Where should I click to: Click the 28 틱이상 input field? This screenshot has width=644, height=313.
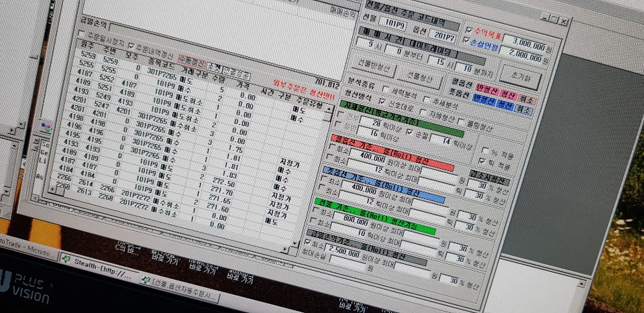coord(371,123)
